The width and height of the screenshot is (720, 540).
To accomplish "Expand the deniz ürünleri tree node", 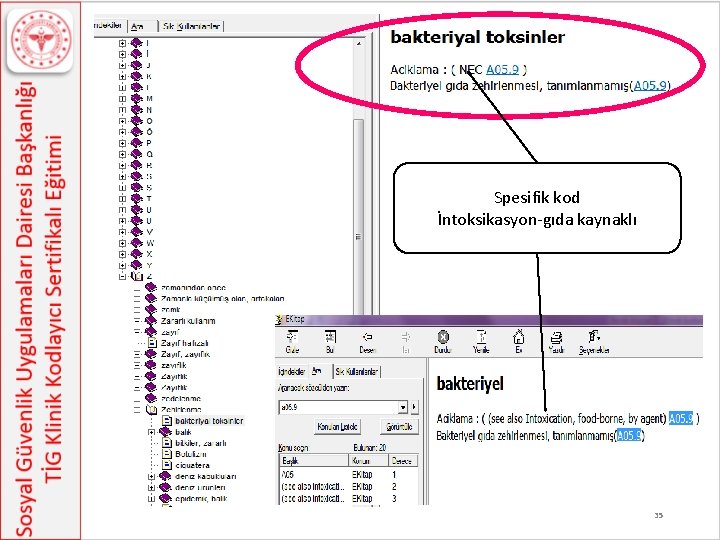I will point(152,488).
